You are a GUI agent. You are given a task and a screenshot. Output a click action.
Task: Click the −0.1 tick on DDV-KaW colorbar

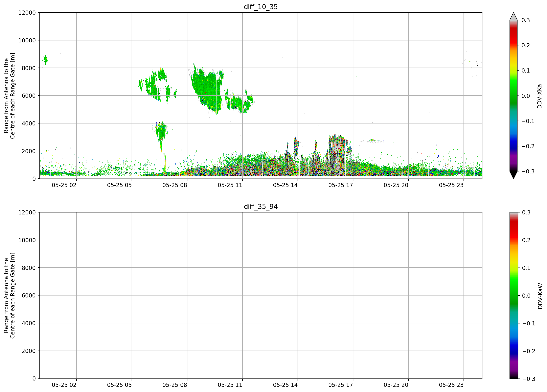point(529,324)
